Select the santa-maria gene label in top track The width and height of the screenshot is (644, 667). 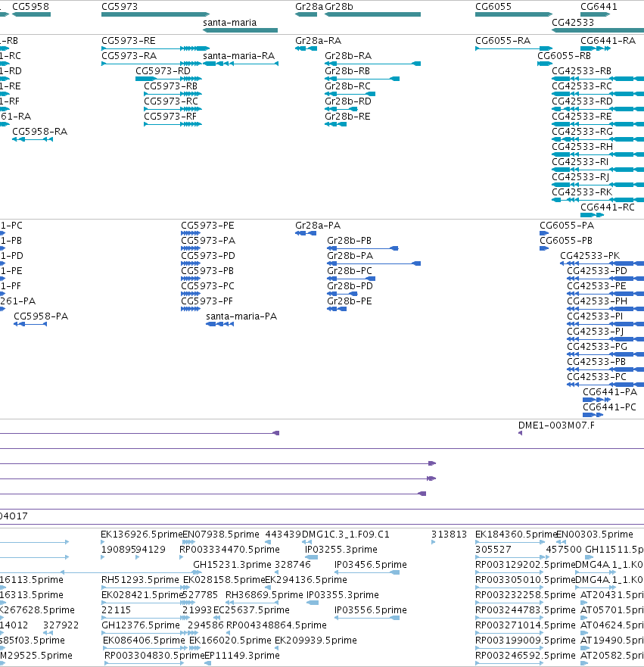pyautogui.click(x=229, y=23)
